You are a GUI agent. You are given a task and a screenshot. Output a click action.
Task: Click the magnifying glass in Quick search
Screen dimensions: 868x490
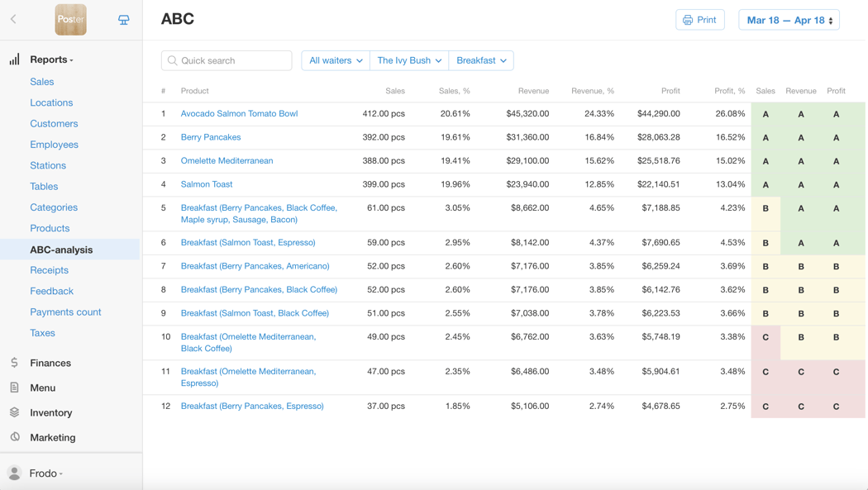click(x=171, y=60)
